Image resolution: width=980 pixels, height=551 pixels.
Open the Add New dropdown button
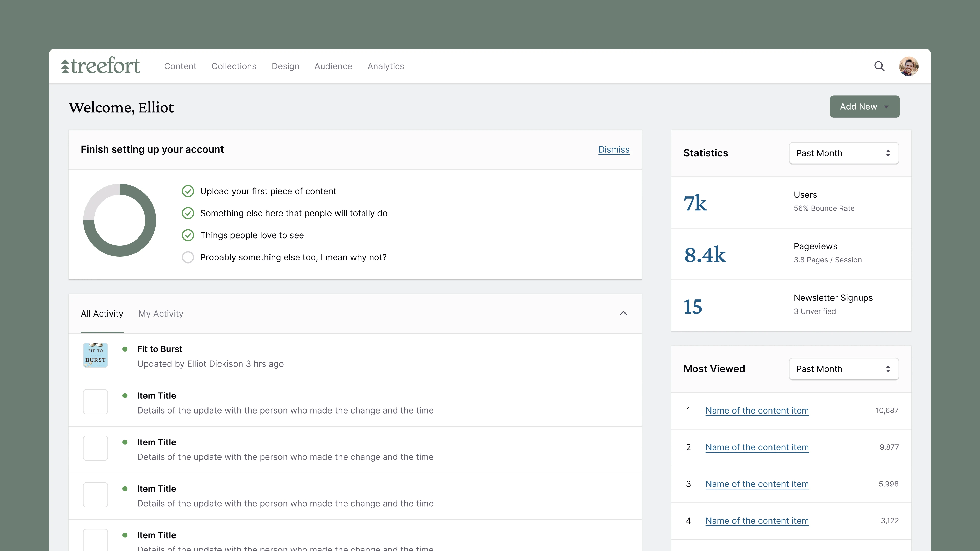865,106
